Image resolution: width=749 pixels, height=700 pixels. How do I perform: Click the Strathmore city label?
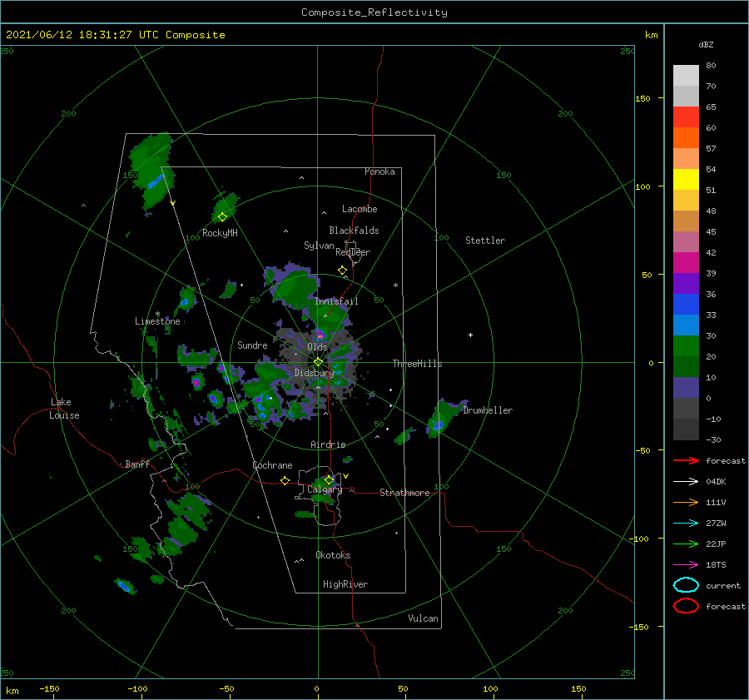[404, 493]
